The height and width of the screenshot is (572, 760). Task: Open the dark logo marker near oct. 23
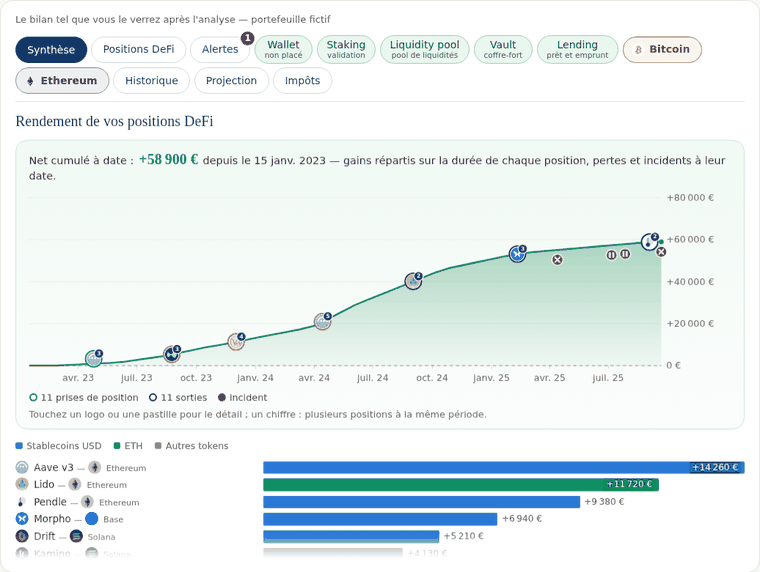[x=171, y=354]
